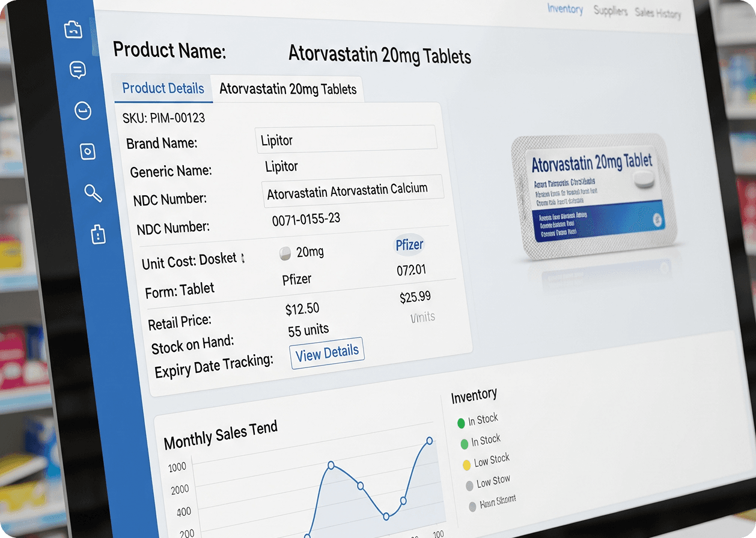The height and width of the screenshot is (538, 756).
Task: Click the round smiley sidebar icon
Action: pyautogui.click(x=82, y=110)
